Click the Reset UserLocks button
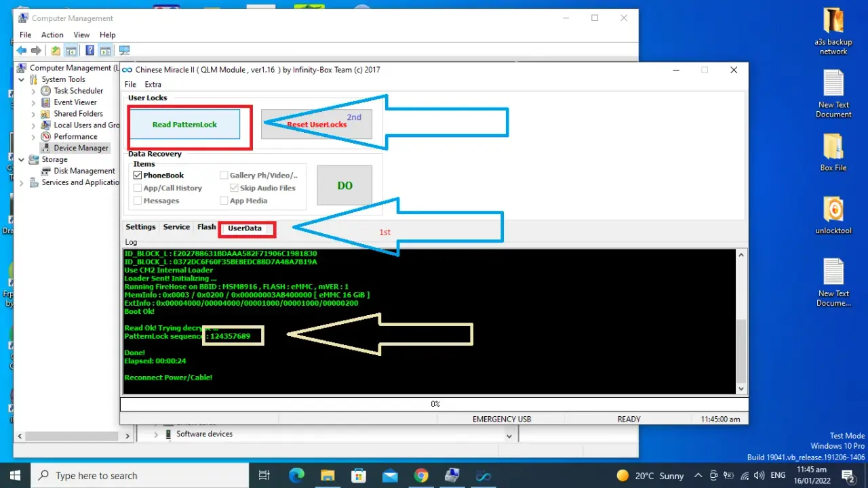This screenshot has width=868, height=488. coord(317,125)
